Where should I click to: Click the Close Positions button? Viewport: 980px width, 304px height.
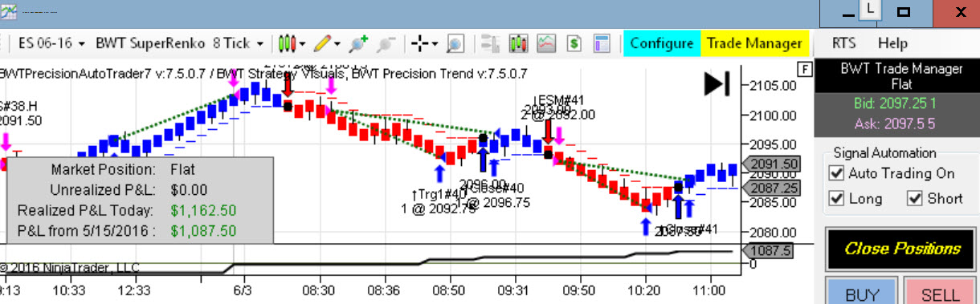(901, 249)
